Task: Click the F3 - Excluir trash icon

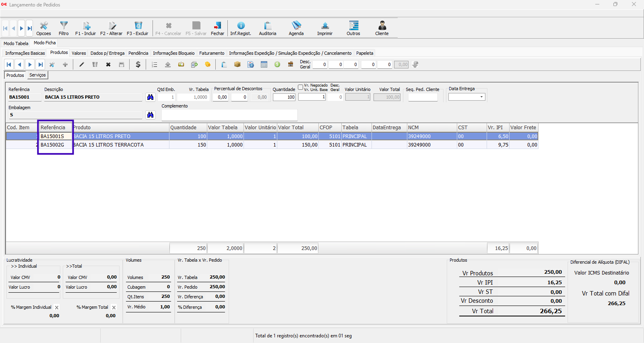Action: pos(138,28)
